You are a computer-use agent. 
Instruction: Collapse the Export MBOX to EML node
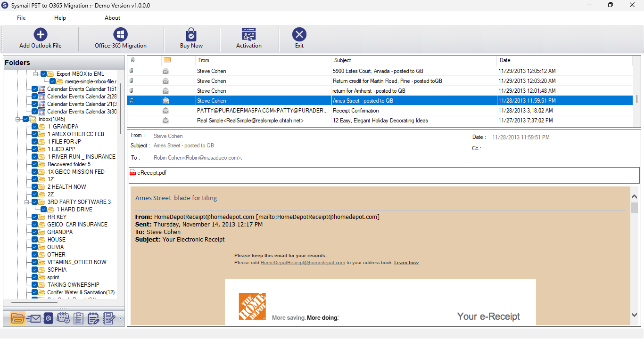coord(36,74)
